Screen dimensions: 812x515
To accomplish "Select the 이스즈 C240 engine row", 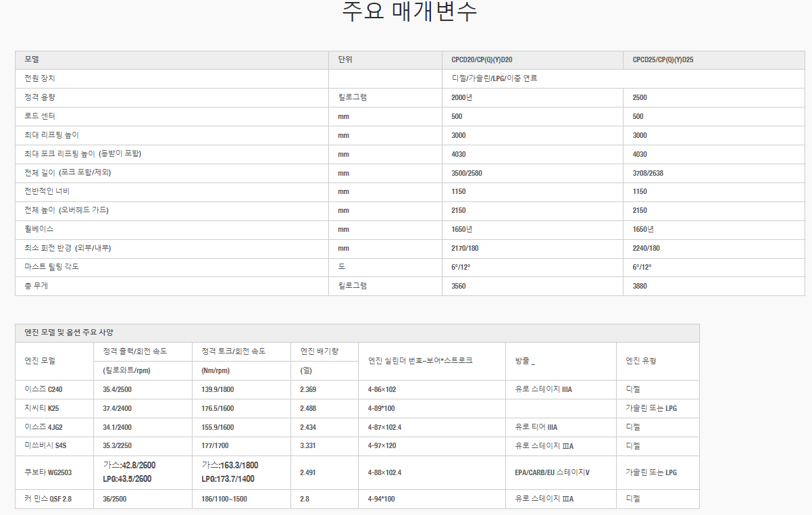I will click(44, 389).
